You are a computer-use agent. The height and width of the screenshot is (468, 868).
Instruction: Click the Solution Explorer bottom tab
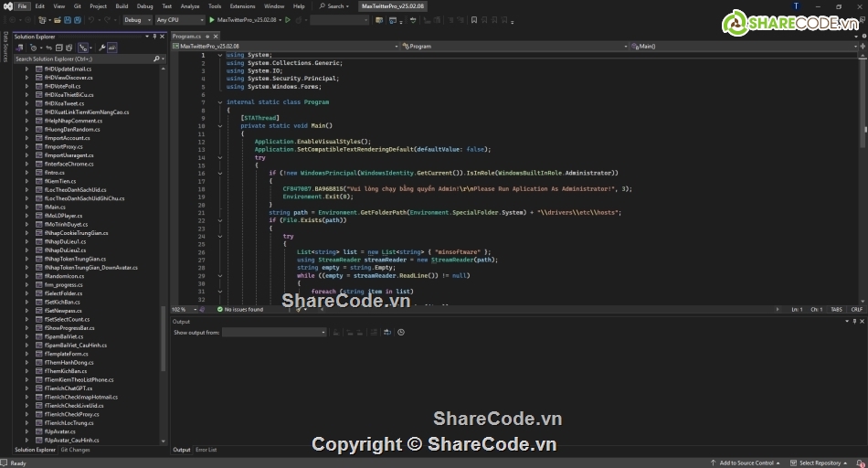(35, 450)
